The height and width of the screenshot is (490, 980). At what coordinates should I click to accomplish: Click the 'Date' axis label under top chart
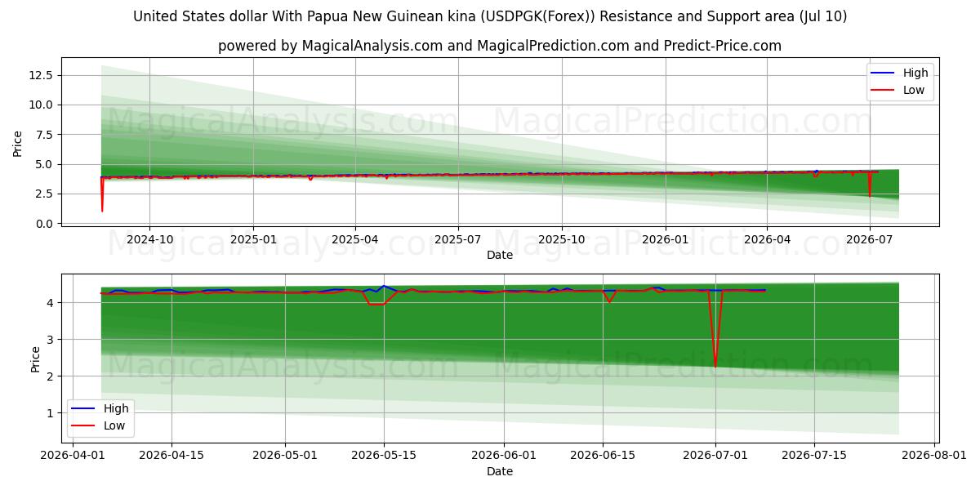tap(500, 255)
